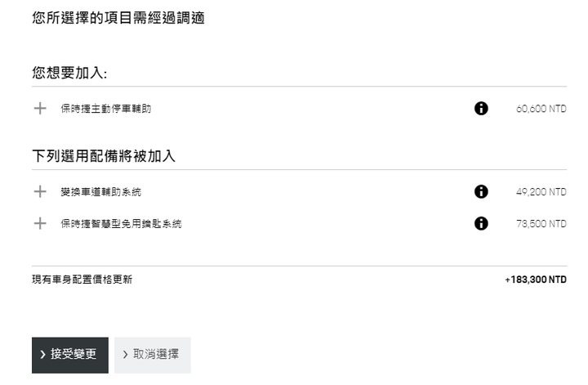Expand the 變換車道輔助系統 plus icon
Screen dimensions: 588x385
40,192
